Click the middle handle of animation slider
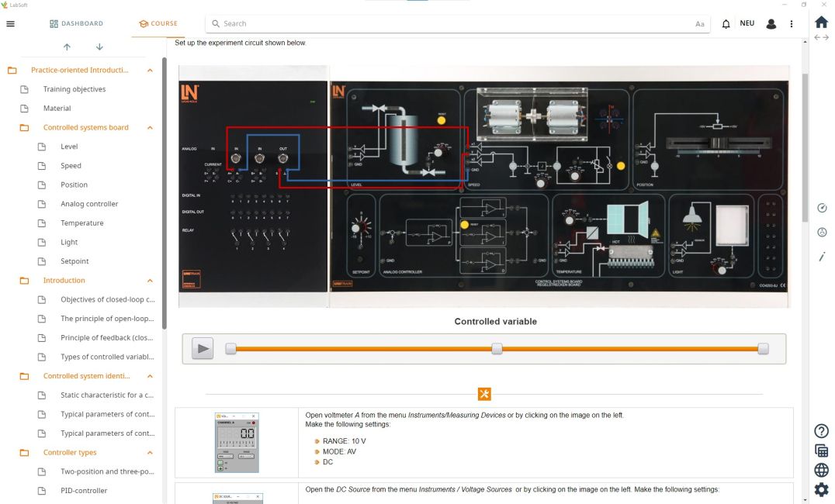 pyautogui.click(x=497, y=349)
